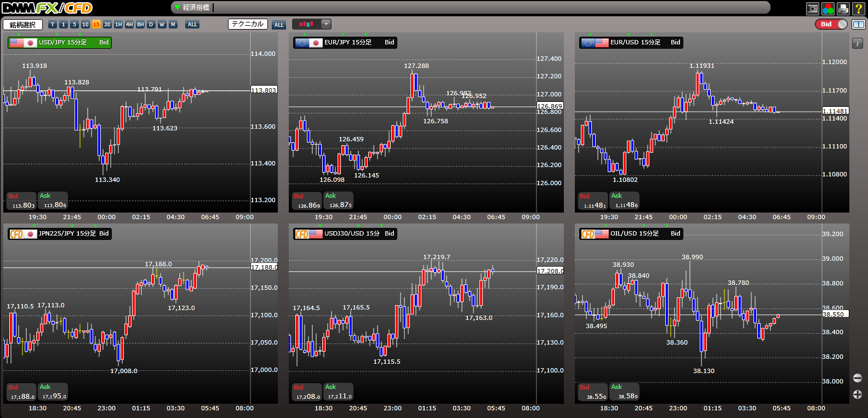Click the 127.288 high label on EUR/JPY

[416, 66]
